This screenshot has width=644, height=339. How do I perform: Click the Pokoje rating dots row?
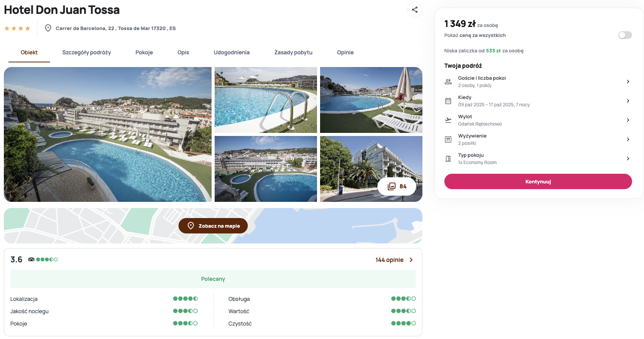[x=185, y=323]
